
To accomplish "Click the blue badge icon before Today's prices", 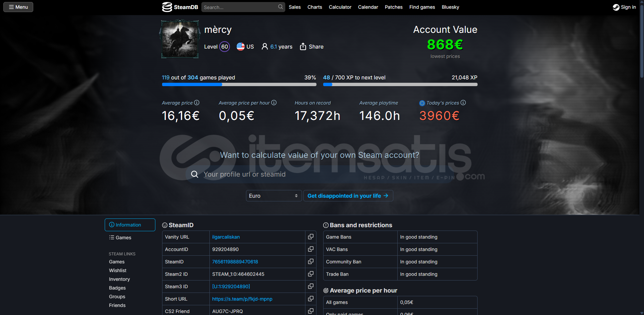I will [422, 103].
